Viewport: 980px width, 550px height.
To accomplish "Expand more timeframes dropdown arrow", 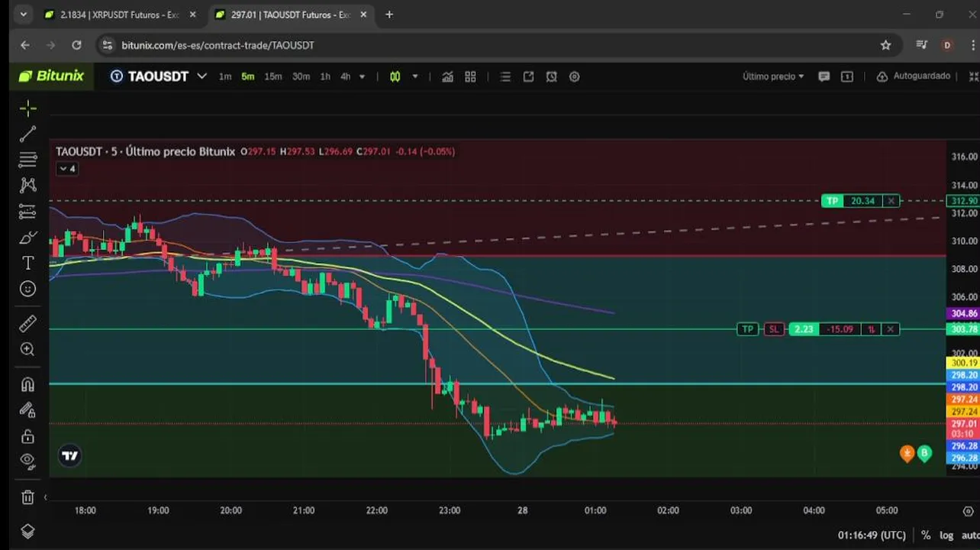I will coord(362,76).
